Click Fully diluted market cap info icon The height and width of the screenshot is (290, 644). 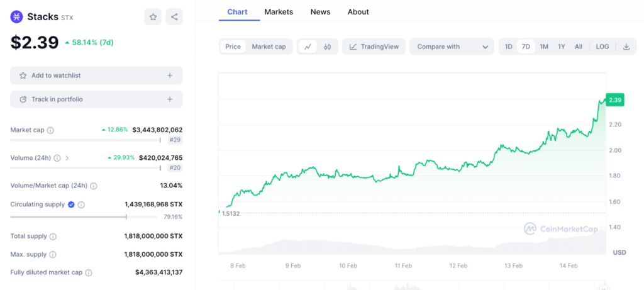89,273
